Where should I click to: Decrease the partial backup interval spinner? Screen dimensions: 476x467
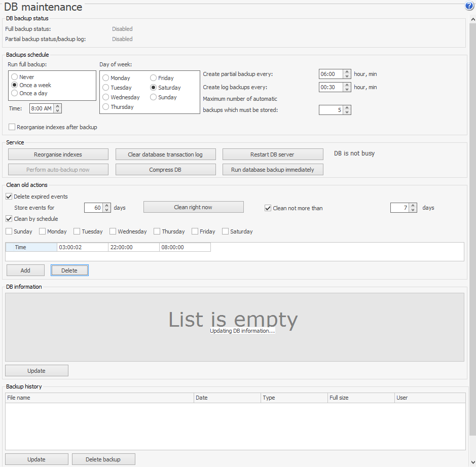[x=347, y=76]
